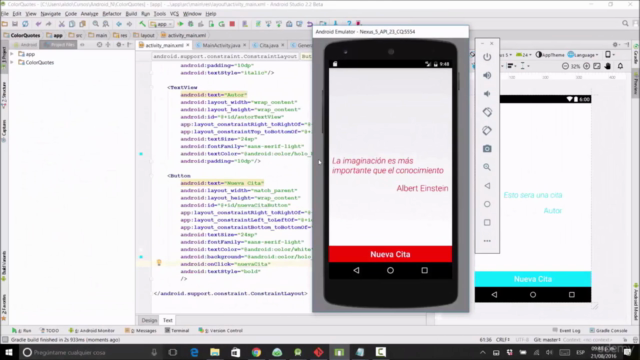Screen dimensions: 640x360
Task: Click Back triangle in emulator side panel
Action: [487, 186]
